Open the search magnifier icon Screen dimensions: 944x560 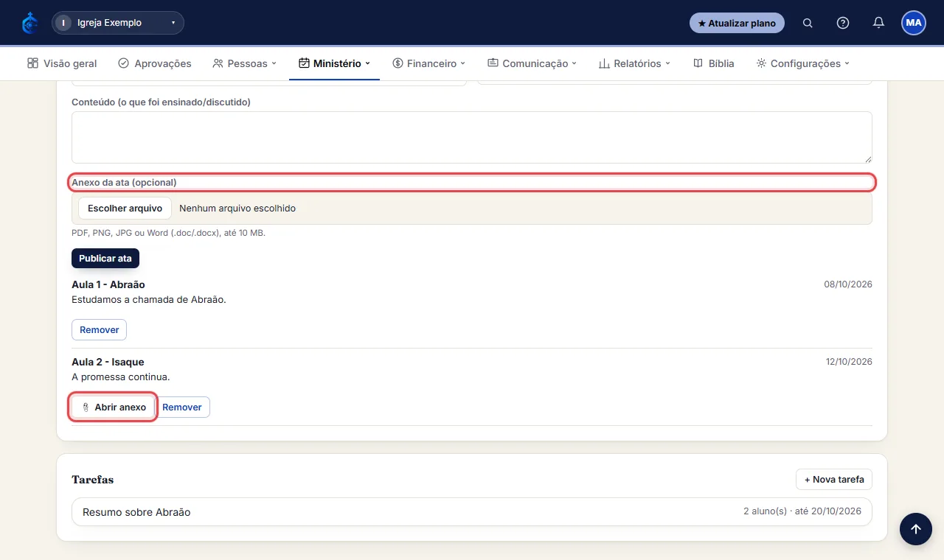[x=808, y=23]
